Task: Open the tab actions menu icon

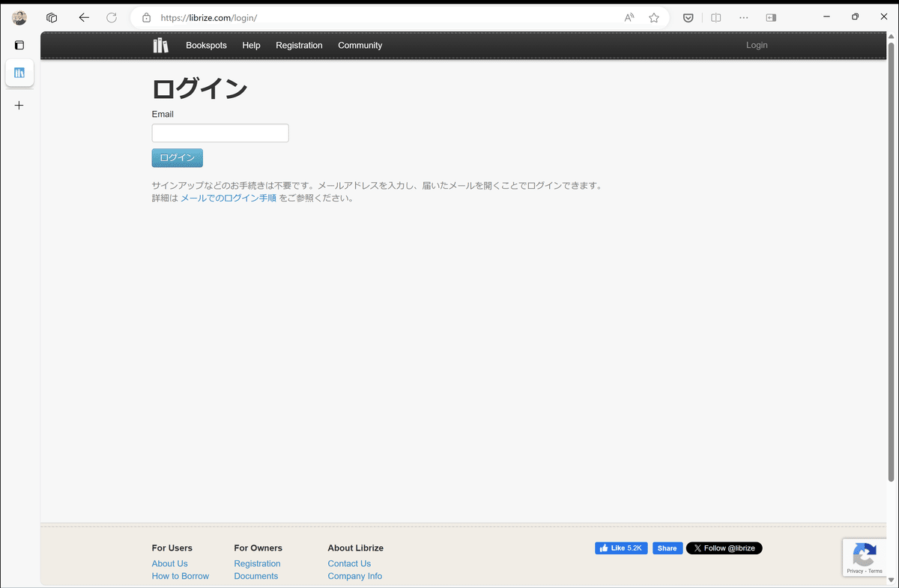Action: (19, 45)
